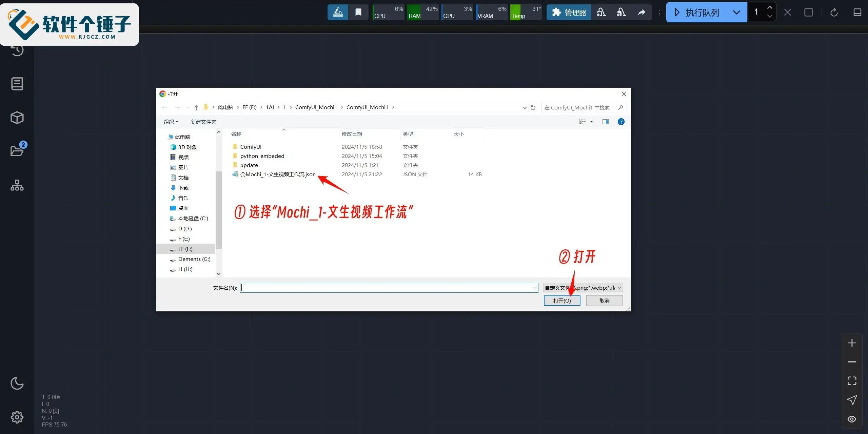The image size is (868, 434).
Task: Click the 取消 button
Action: pos(604,301)
